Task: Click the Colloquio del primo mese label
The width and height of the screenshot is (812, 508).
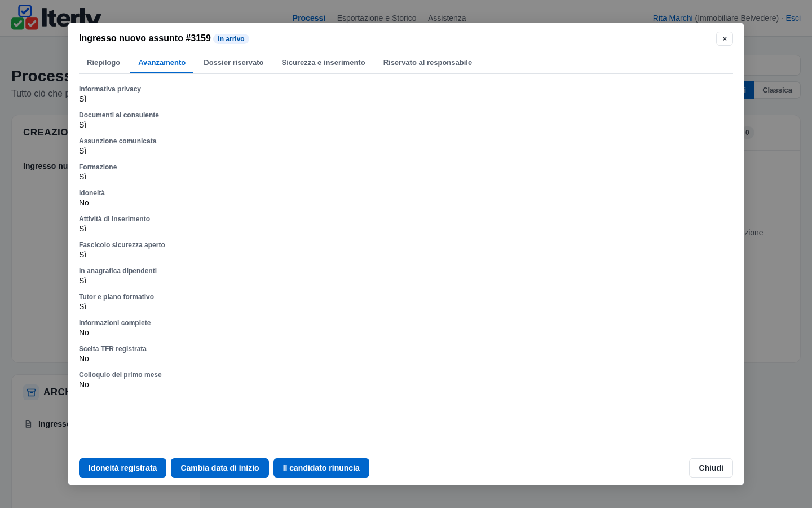Action: [120, 375]
